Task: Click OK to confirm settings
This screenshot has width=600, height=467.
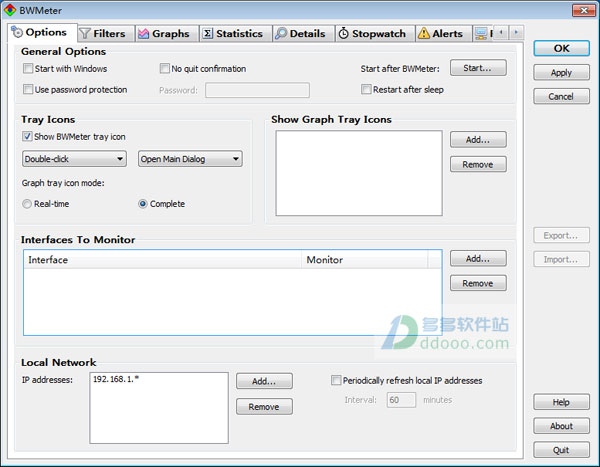Action: pos(561,49)
